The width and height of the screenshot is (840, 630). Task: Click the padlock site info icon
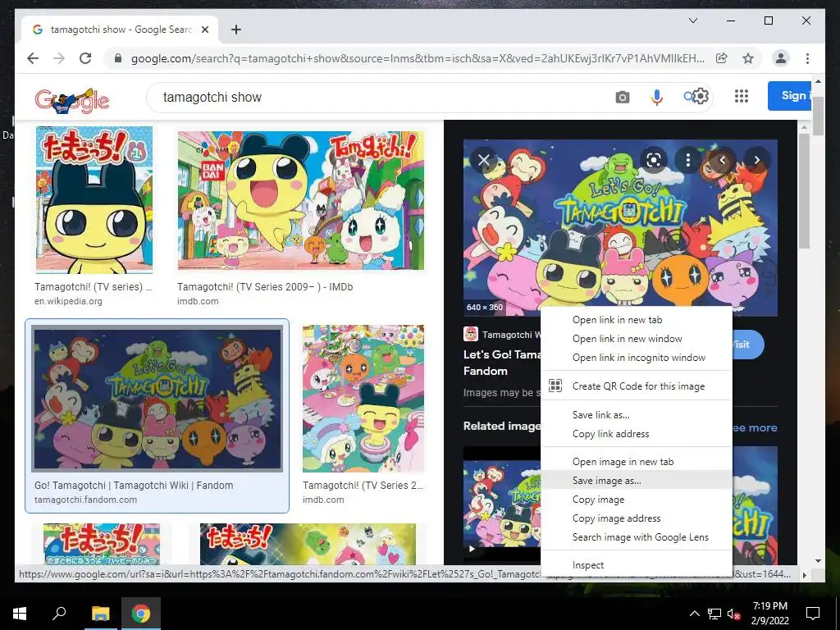(118, 58)
